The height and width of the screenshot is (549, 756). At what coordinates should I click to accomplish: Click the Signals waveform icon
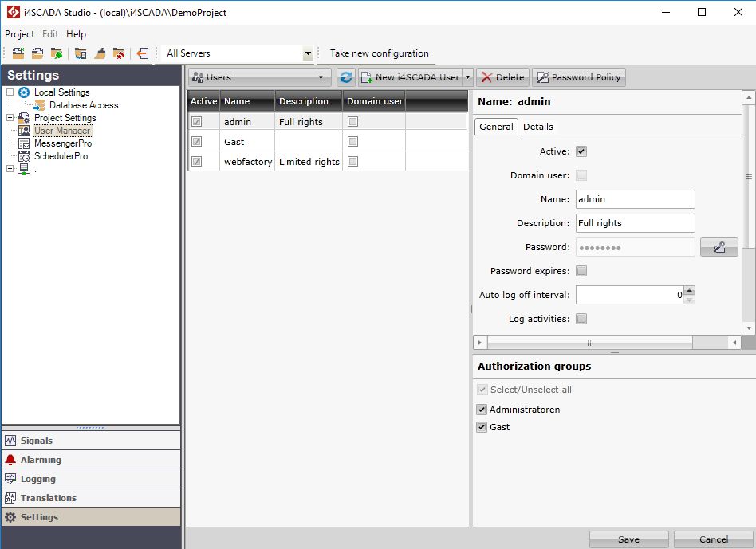10,440
